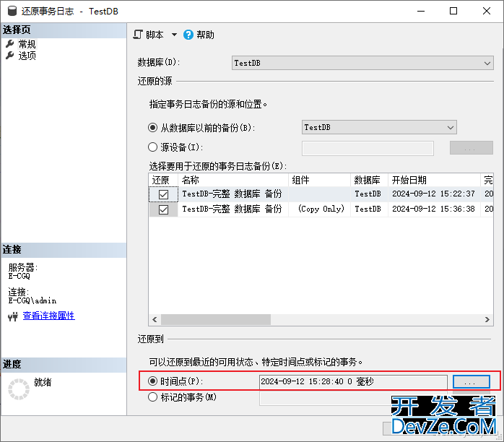The height and width of the screenshot is (442, 504).
Task: Click date 2024-09-12 15:36:38 cell
Action: [x=433, y=209]
